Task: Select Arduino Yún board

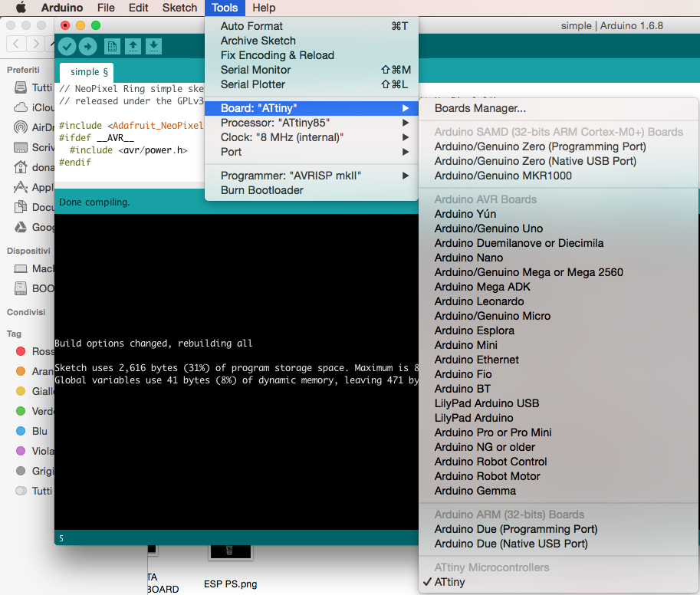Action: click(x=558, y=214)
